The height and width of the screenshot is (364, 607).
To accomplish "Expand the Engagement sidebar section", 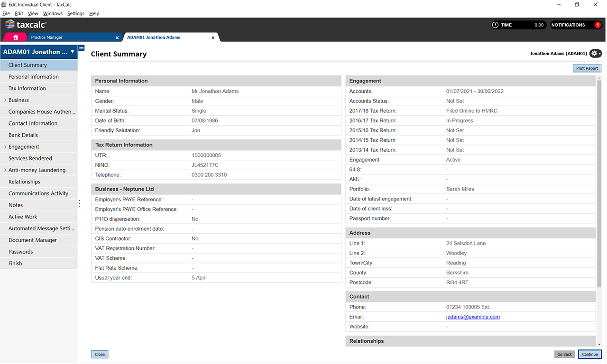I will pyautogui.click(x=5, y=147).
